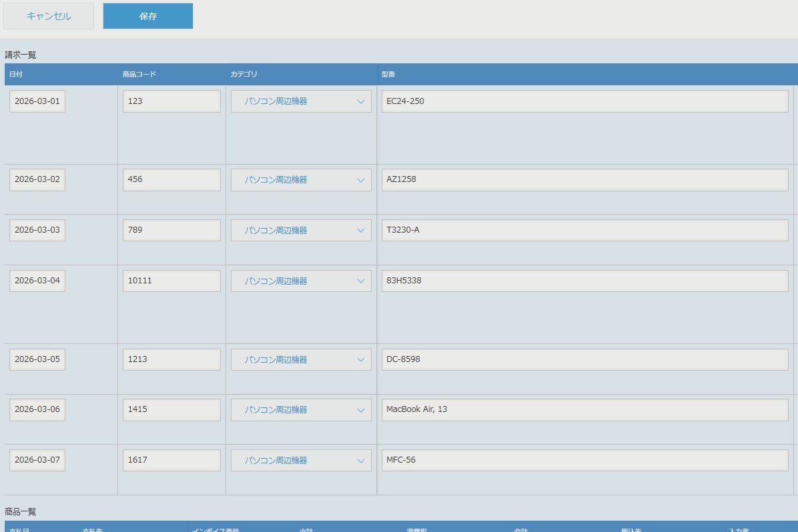Click model number field containing EC24-250
The image size is (798, 532).
point(584,101)
